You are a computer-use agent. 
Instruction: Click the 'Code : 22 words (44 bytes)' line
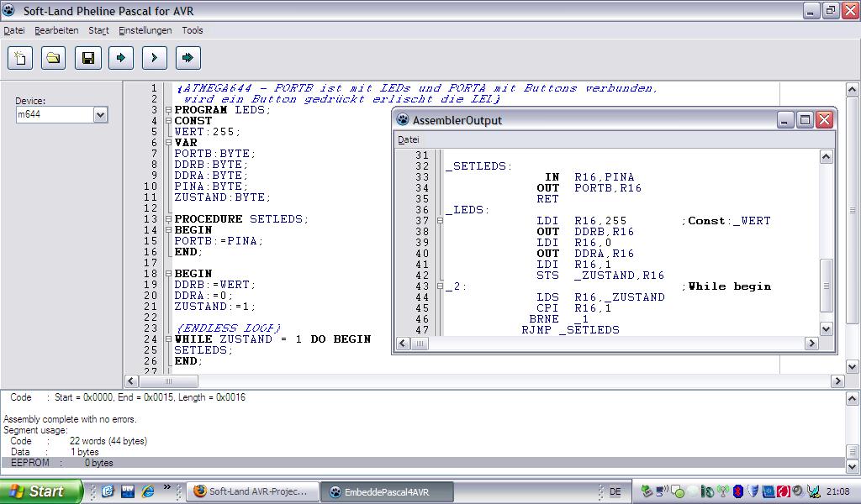pyautogui.click(x=78, y=441)
